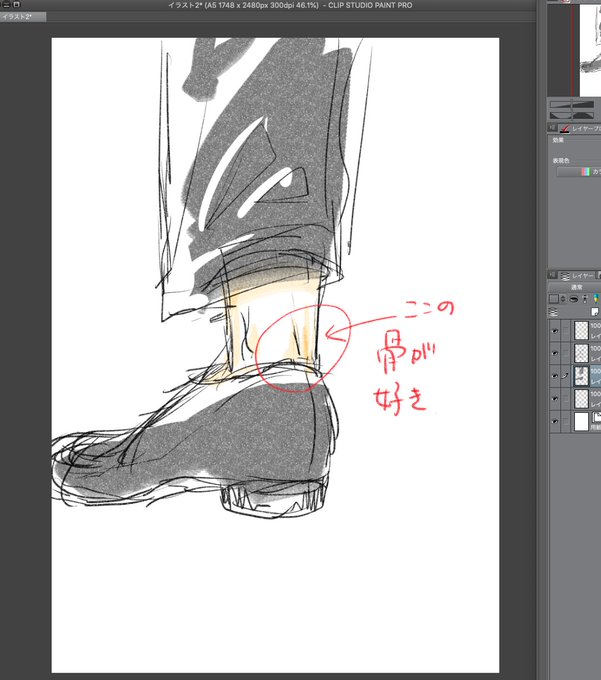Click the palette color up-down stepper arrows
This screenshot has width=601, height=680.
click(x=563, y=299)
